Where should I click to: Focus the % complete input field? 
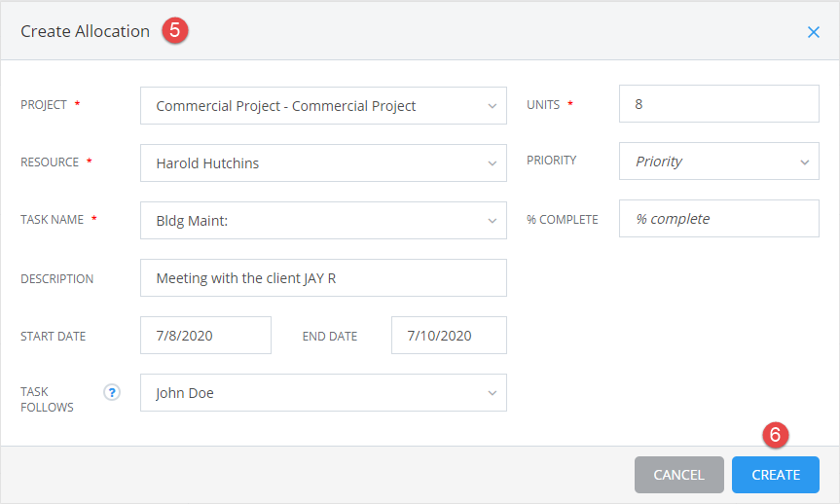click(x=719, y=219)
